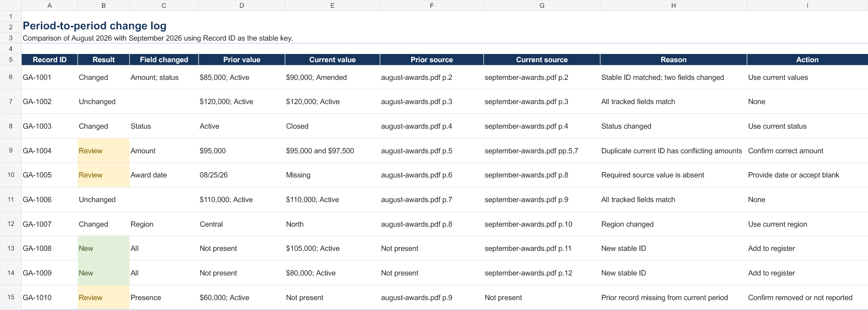The image size is (868, 310).
Task: Click 'august-awards.pdf p.2' cell
Action: 432,77
